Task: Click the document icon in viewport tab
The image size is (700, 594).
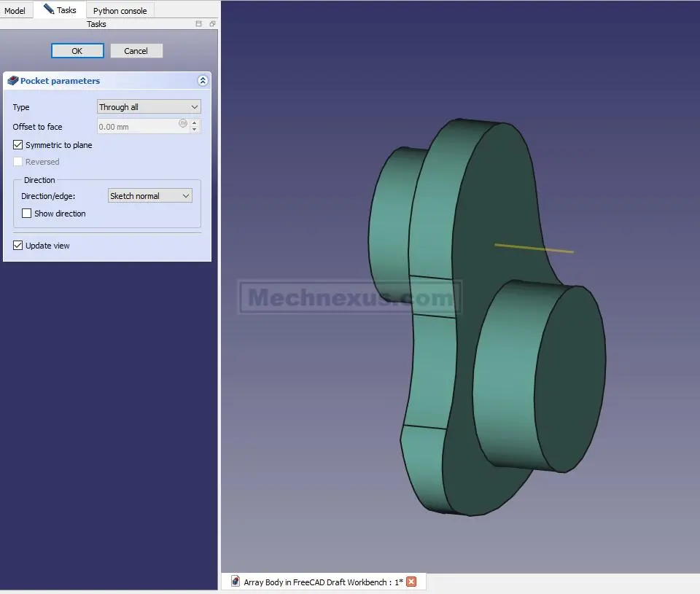Action: (x=236, y=582)
